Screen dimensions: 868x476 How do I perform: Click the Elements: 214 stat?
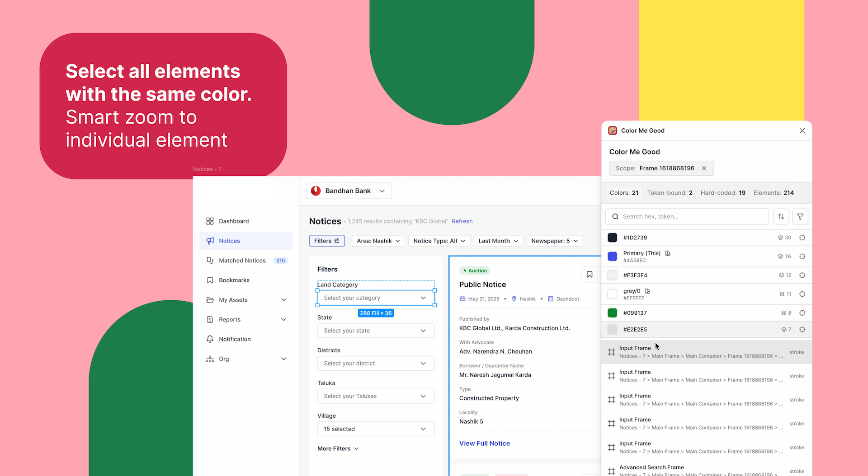click(x=774, y=193)
